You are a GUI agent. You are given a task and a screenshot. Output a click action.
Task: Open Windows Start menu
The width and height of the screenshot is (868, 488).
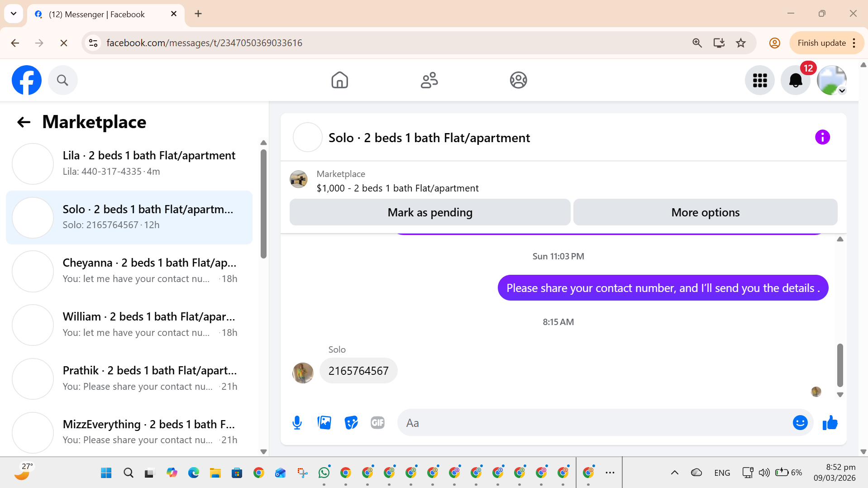[x=106, y=473]
